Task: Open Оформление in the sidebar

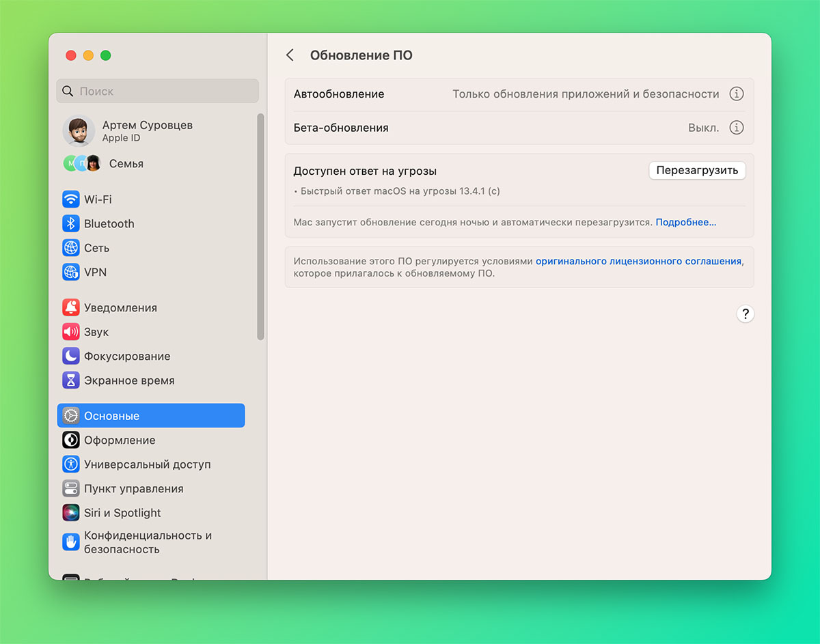Action: coord(120,440)
